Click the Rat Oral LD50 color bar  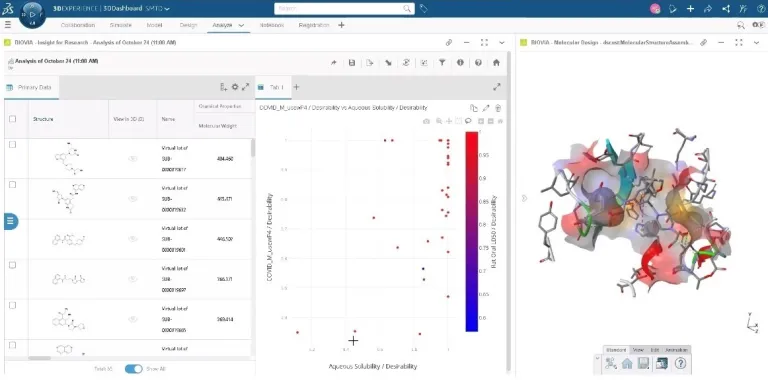pyautogui.click(x=472, y=232)
